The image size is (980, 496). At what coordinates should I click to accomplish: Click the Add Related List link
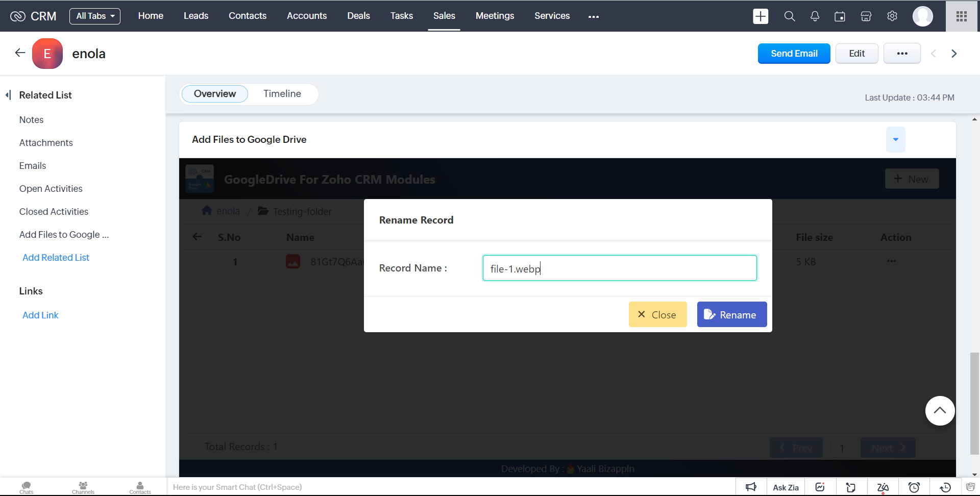coord(56,258)
